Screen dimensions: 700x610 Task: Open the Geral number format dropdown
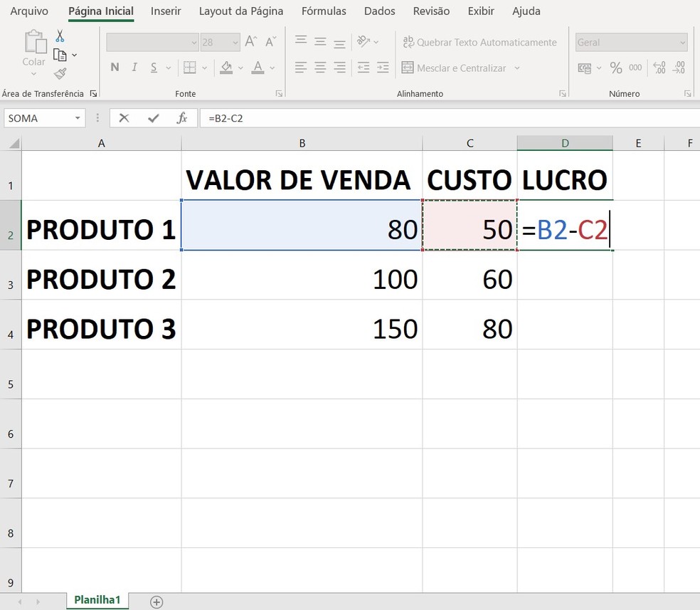click(x=630, y=42)
